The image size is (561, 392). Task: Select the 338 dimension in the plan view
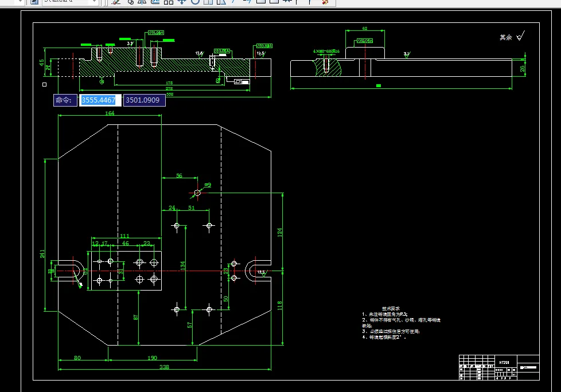point(164,367)
